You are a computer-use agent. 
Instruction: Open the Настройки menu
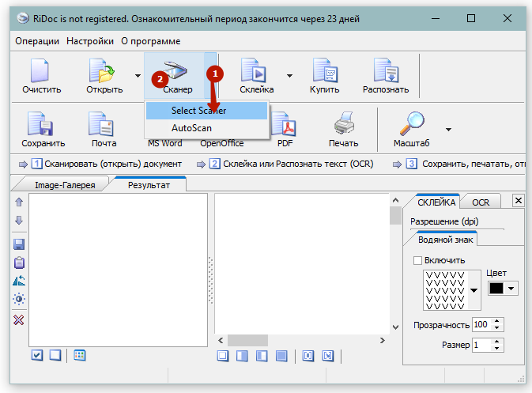tap(89, 40)
